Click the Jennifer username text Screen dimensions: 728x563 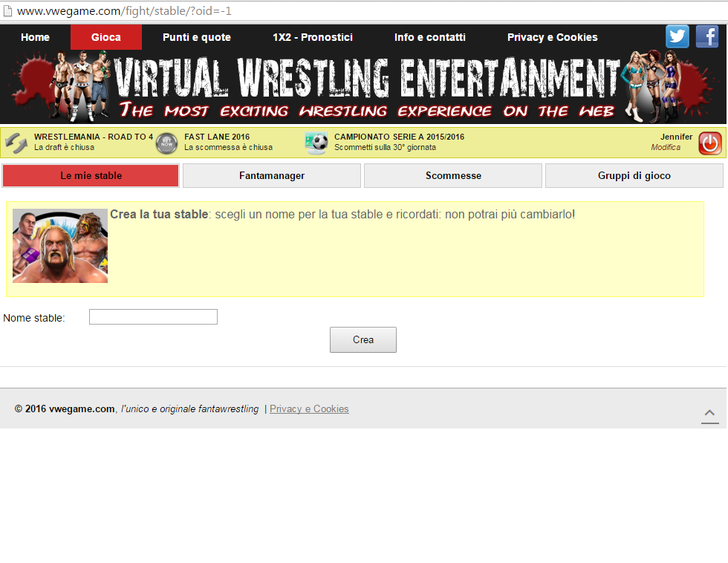[x=676, y=137]
